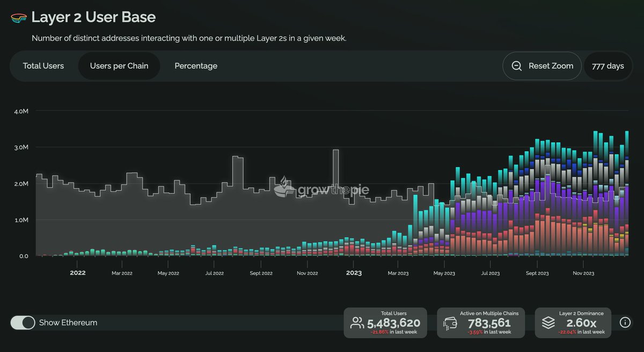Click the stacked layers icon on Layer 2 Dominance
This screenshot has height=352, width=644.
[548, 322]
